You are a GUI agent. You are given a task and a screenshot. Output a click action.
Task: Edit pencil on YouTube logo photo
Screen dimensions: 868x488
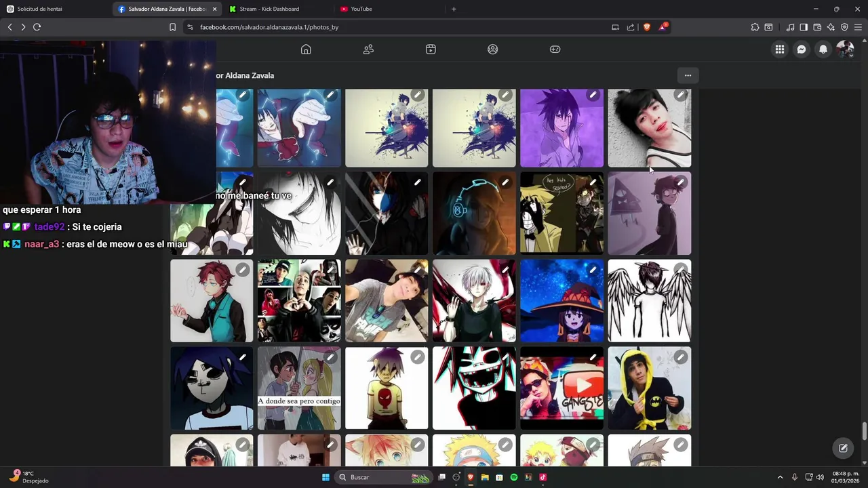point(593,357)
